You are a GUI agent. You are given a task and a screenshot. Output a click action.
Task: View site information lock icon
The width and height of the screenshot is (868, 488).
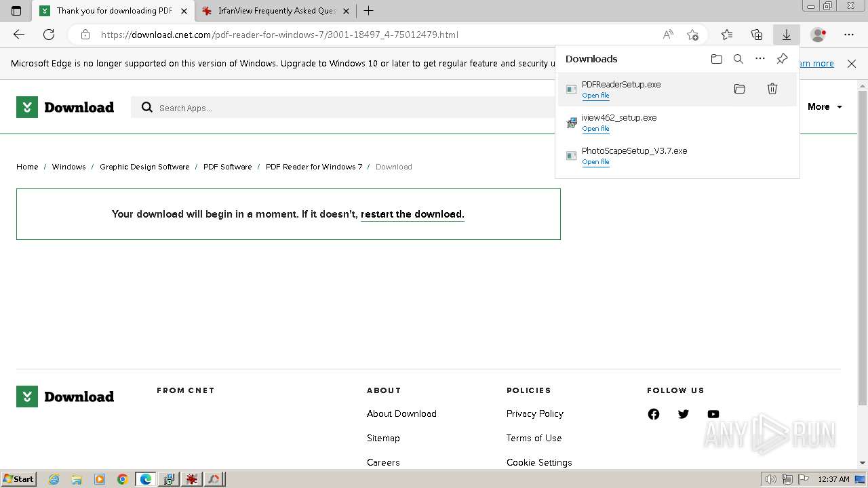click(x=85, y=35)
